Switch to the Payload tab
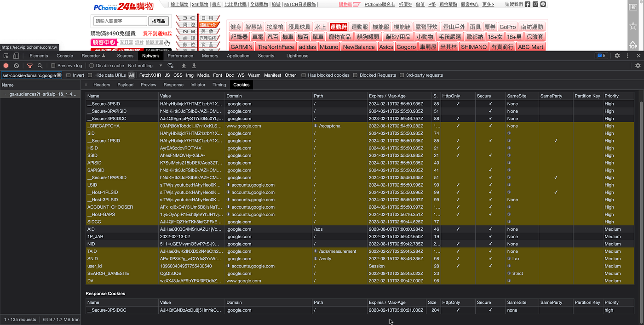Viewport: 644px width, 325px height. coord(125,85)
